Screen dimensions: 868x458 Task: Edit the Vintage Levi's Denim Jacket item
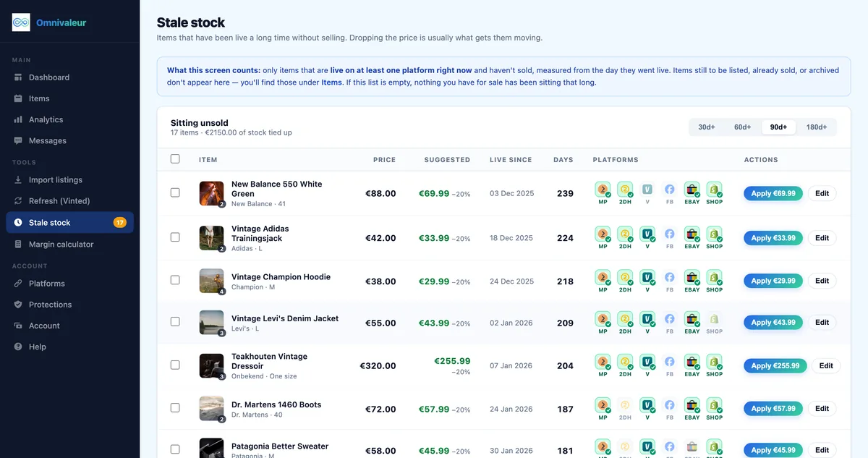pyautogui.click(x=822, y=323)
